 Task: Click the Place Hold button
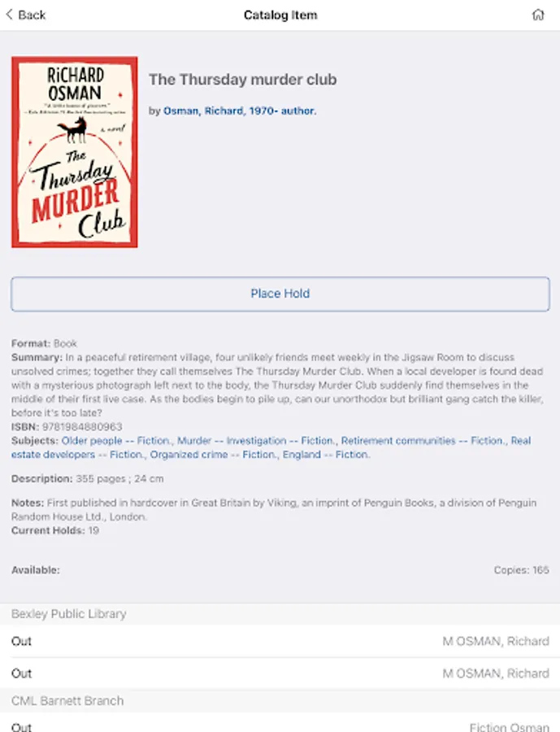pos(280,294)
